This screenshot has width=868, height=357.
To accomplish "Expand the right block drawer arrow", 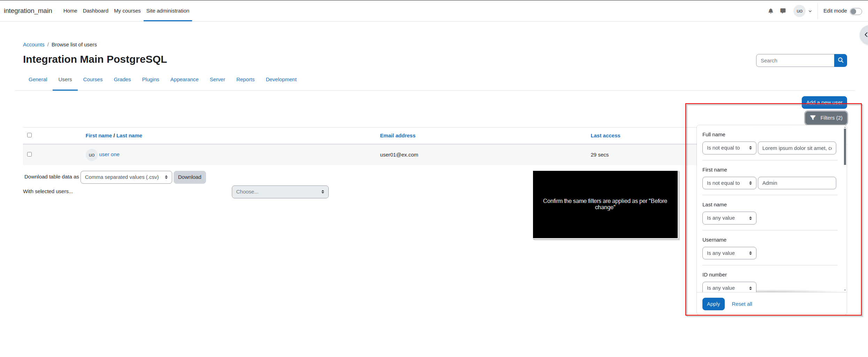I will click(x=865, y=35).
